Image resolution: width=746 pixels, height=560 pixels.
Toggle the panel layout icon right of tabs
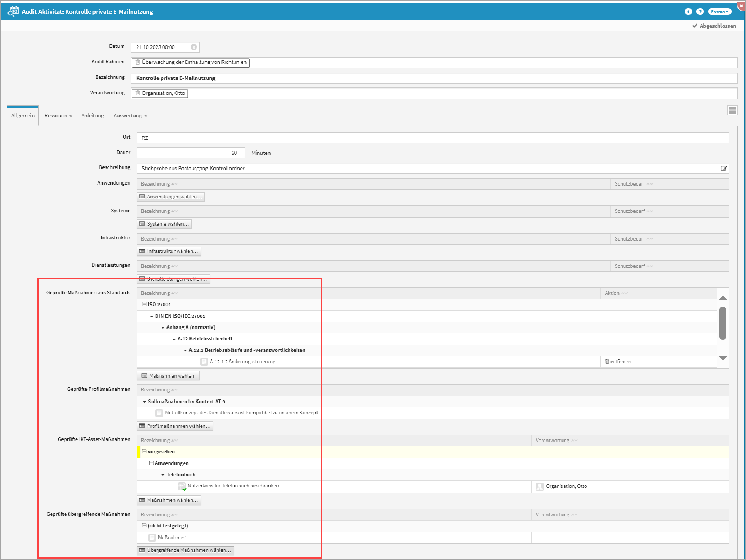[x=733, y=110]
